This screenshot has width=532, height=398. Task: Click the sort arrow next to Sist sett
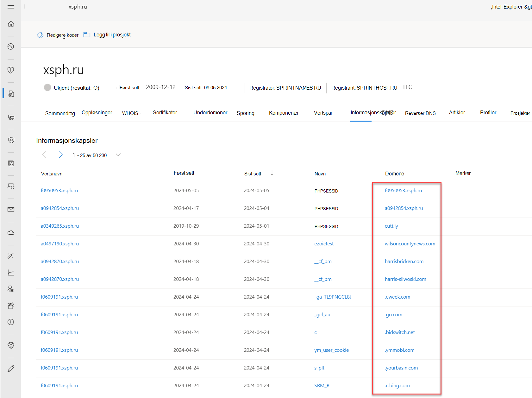click(x=272, y=173)
